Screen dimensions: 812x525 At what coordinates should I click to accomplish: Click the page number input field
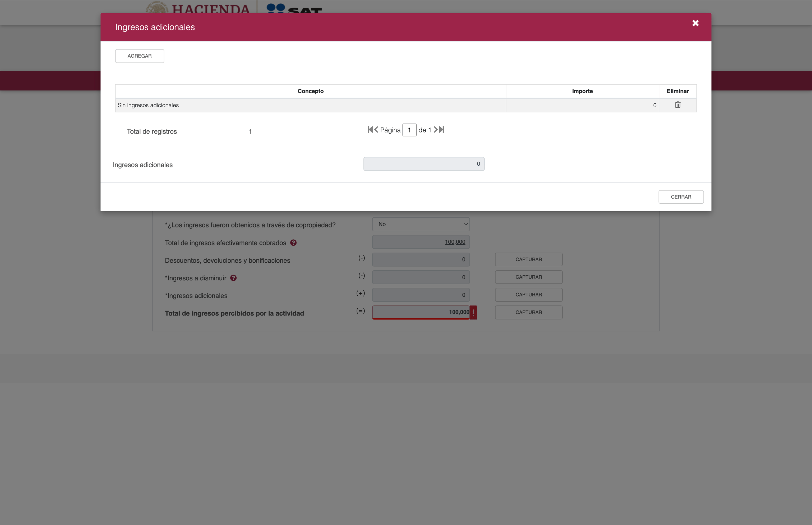(x=409, y=130)
